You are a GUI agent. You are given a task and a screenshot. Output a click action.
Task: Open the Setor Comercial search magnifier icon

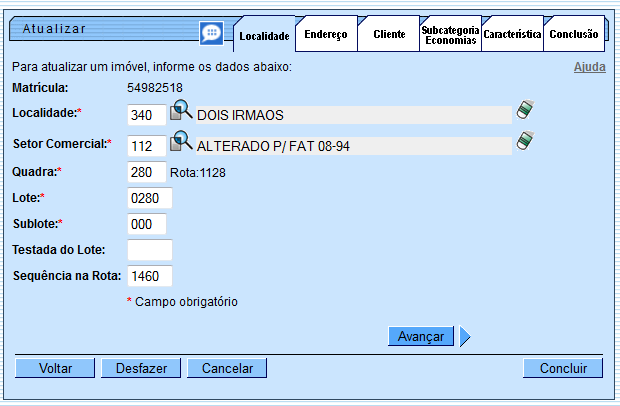pos(180,143)
